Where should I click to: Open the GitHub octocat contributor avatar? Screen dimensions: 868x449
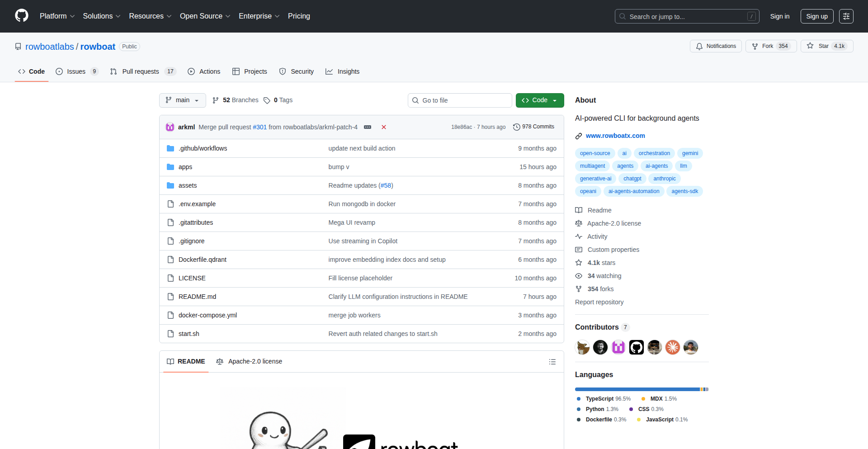click(637, 347)
